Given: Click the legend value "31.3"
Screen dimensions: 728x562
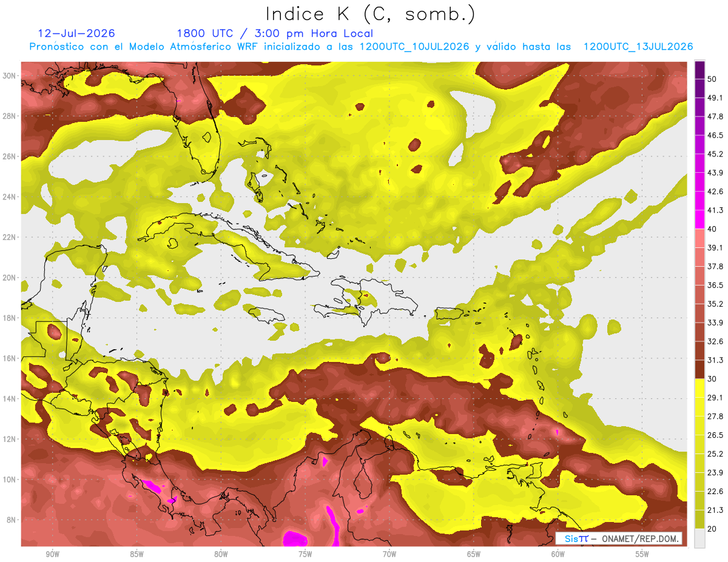Looking at the screenshot, I should click(715, 360).
